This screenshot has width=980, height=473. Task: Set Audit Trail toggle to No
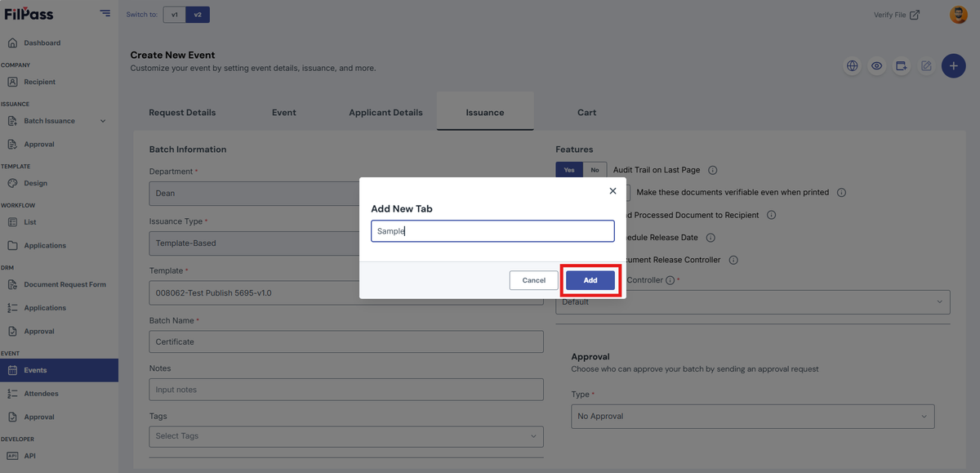595,170
